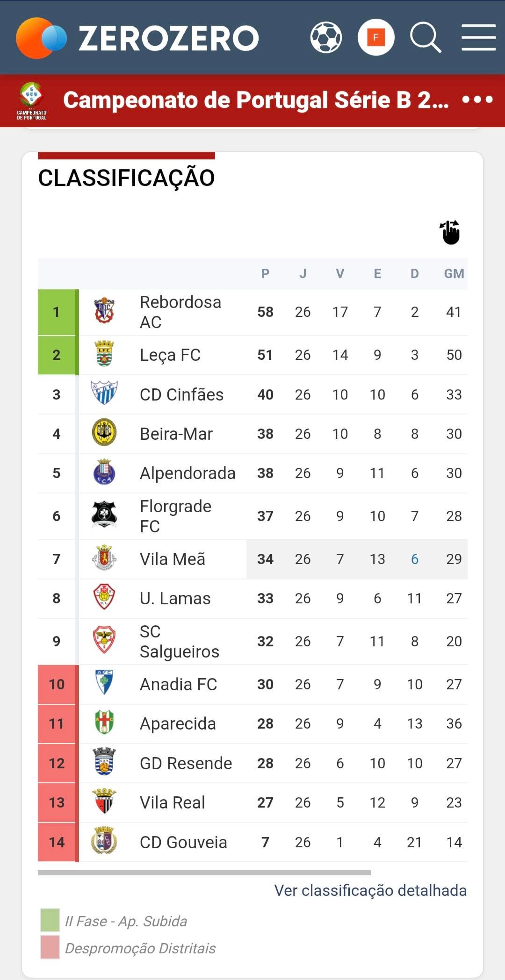Screen dimensions: 505x980
Task: Open the Vila Meã team link
Action: pos(172,559)
